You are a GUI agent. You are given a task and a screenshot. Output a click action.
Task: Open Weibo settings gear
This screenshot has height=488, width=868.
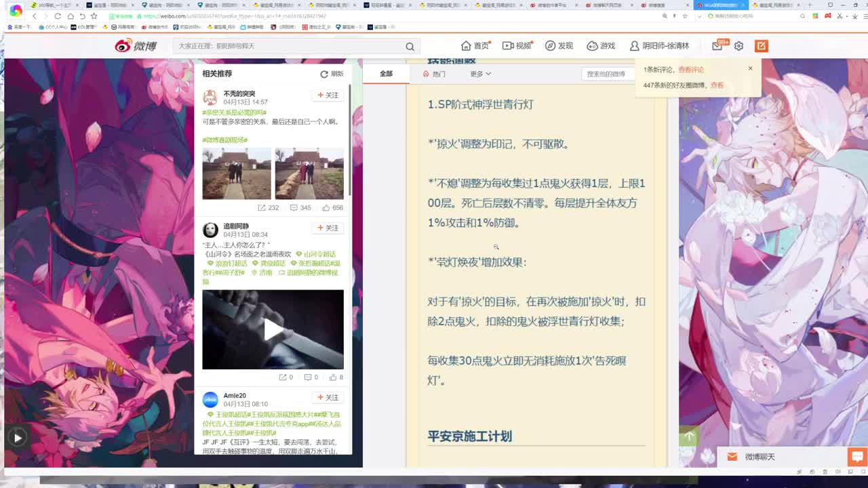pos(739,46)
